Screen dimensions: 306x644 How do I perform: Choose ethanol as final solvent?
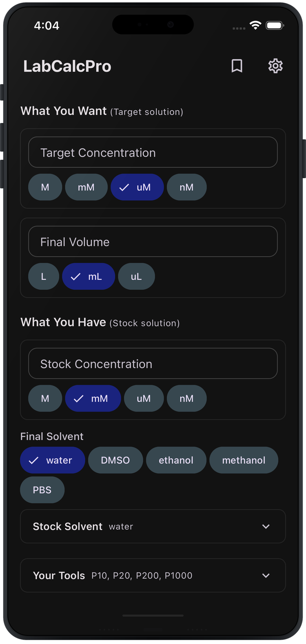[x=176, y=460]
